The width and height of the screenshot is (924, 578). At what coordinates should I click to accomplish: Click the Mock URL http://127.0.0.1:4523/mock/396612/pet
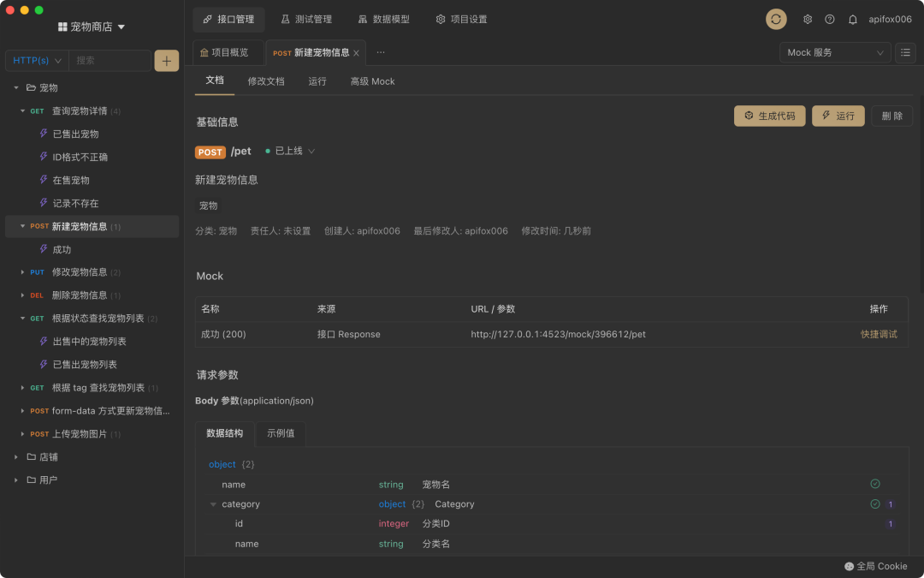click(x=558, y=335)
